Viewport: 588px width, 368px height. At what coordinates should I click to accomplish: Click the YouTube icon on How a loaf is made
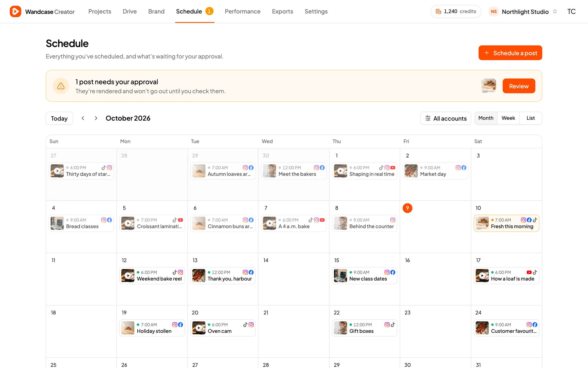(x=529, y=272)
